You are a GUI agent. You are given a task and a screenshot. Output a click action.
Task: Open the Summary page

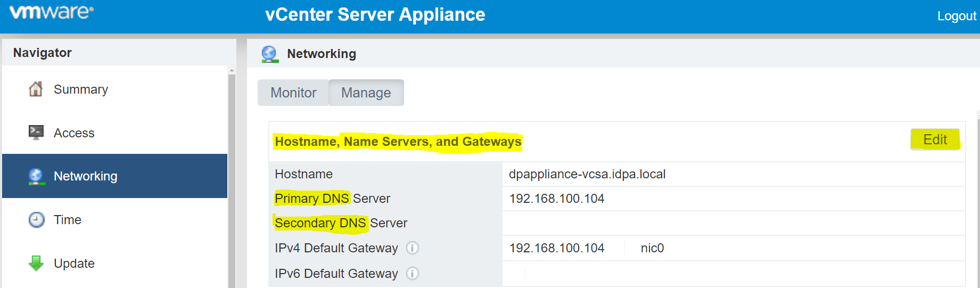(80, 89)
